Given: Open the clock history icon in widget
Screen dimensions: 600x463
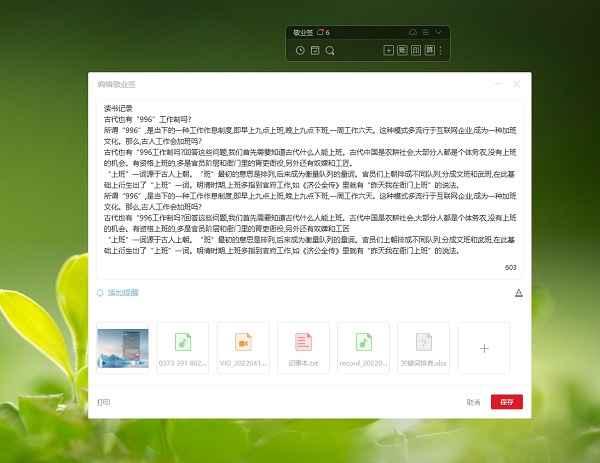Looking at the screenshot, I should [300, 50].
